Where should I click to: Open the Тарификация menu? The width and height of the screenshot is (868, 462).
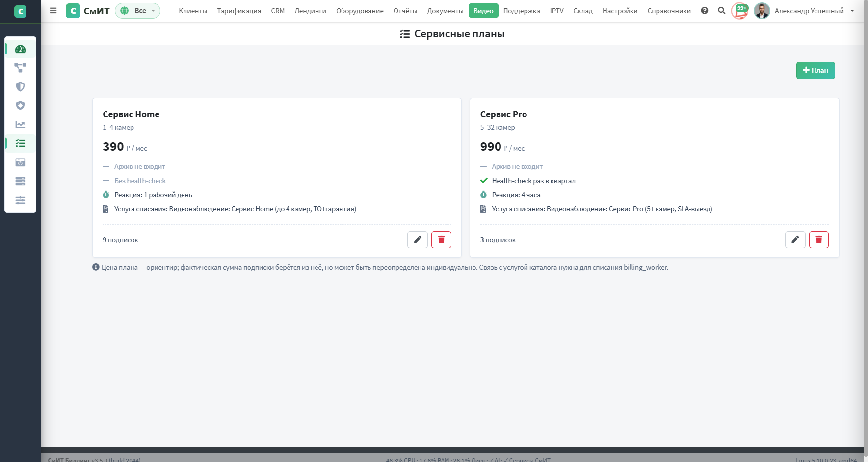(239, 11)
